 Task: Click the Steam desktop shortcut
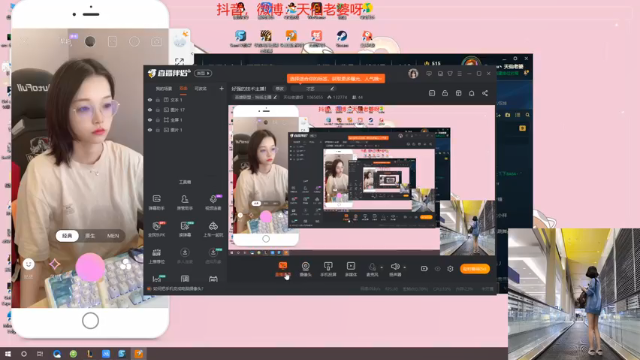pyautogui.click(x=342, y=39)
